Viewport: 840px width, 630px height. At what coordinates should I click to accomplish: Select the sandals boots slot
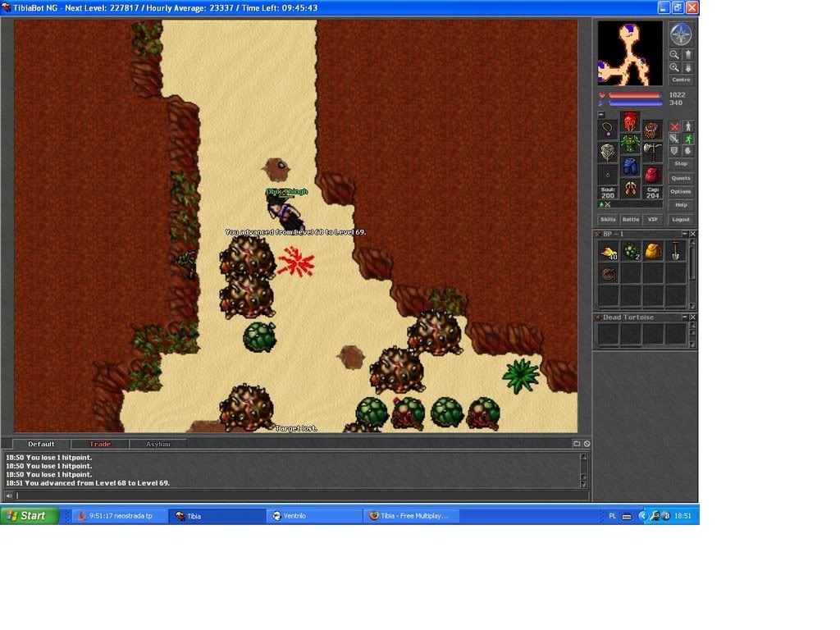point(630,189)
